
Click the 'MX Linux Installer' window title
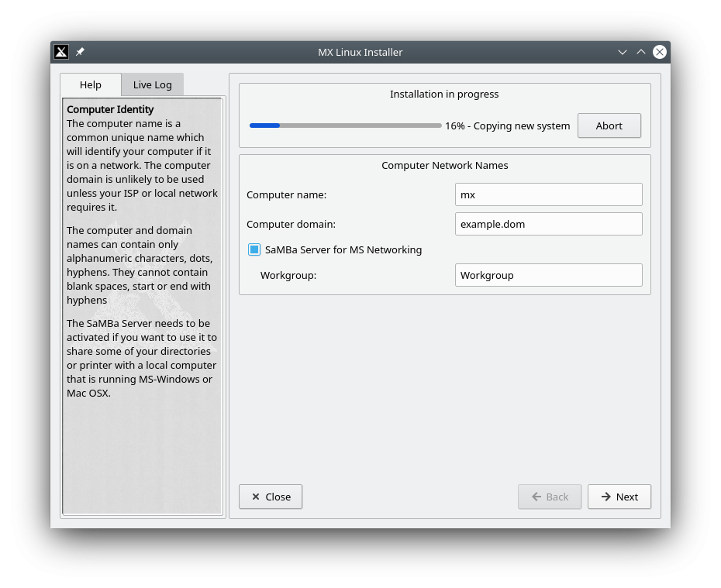(360, 53)
